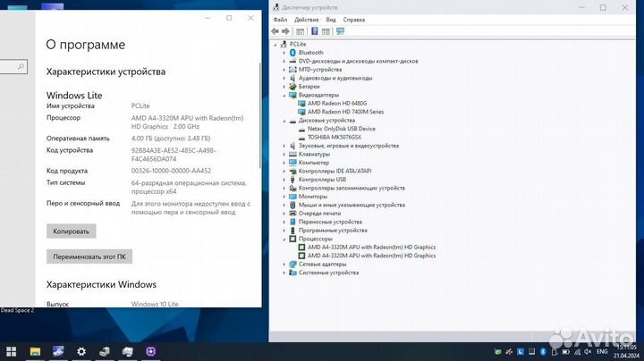Screen dimensions: 644x361
Task: Click AMD Radeon HD 6480G adapter icon
Action: pyautogui.click(x=301, y=104)
